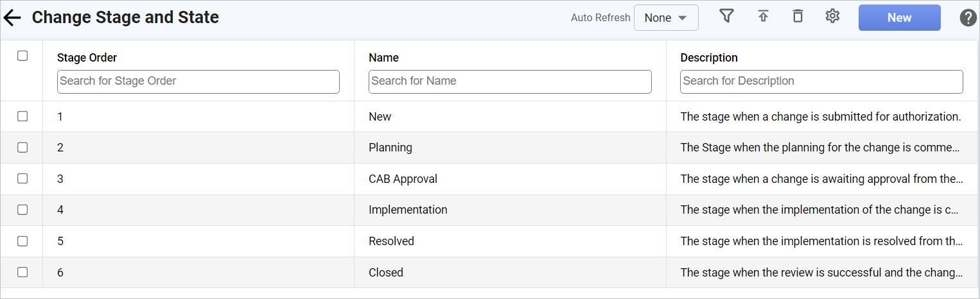Sort by the Stage Order column header

coord(87,58)
